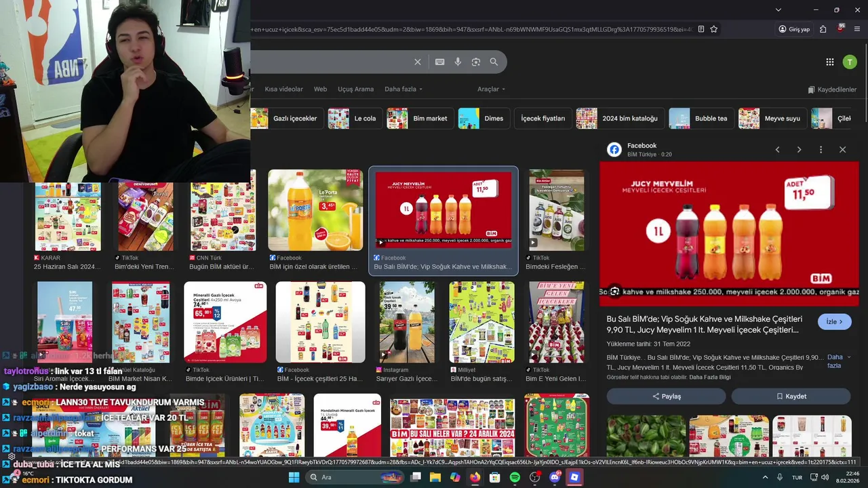Viewport: 868px width, 488px height.
Task: Click the Giriş yap sign-in button
Action: point(794,29)
